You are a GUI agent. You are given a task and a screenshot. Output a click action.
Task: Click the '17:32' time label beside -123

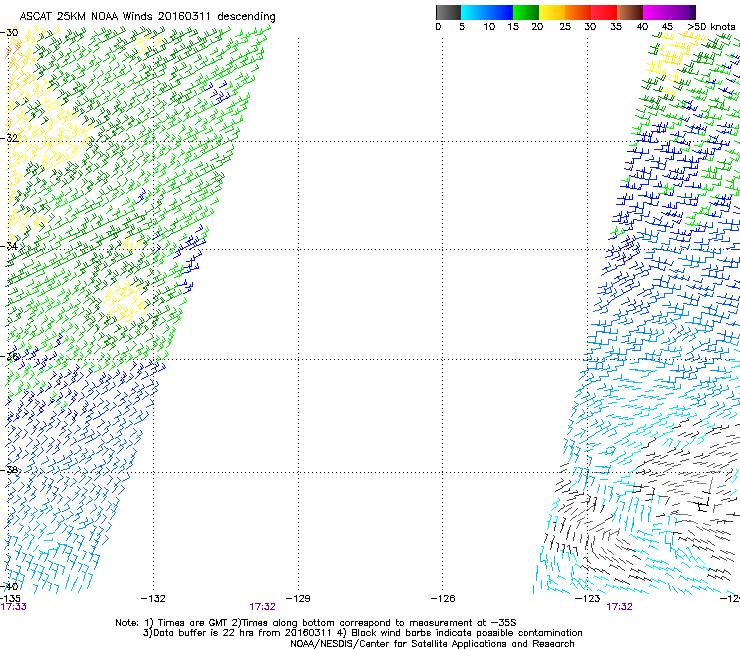[619, 607]
